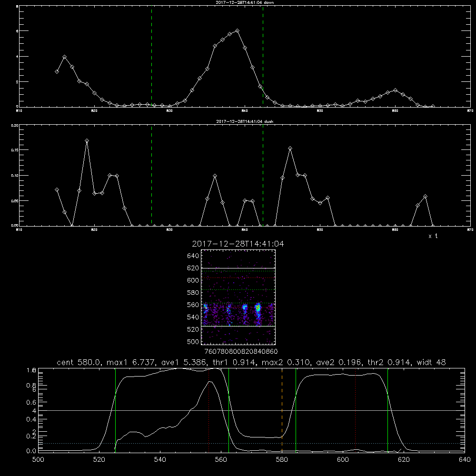Click the heatmap x-axis tick labels row
The height and width of the screenshot is (476, 476).
241,351
